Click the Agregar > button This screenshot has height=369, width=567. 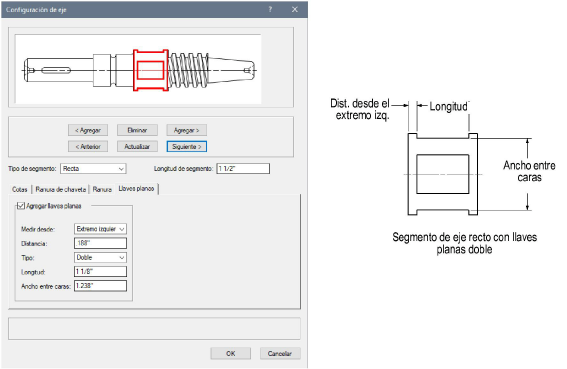(x=187, y=130)
